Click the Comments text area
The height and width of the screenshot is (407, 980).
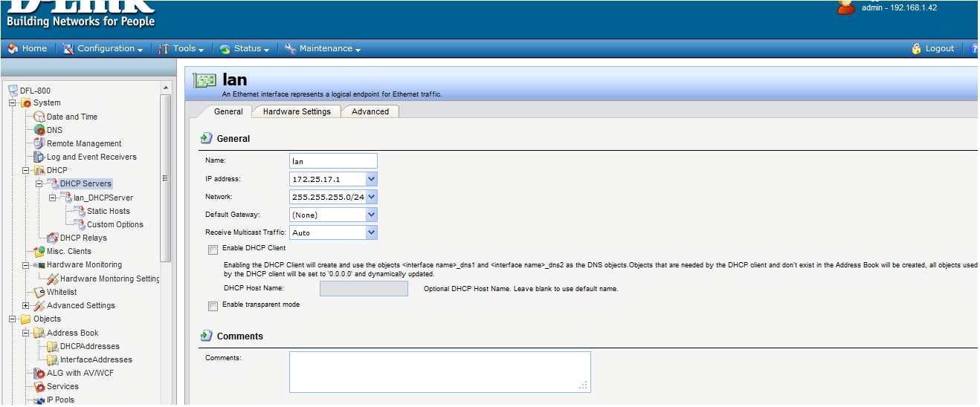point(439,372)
